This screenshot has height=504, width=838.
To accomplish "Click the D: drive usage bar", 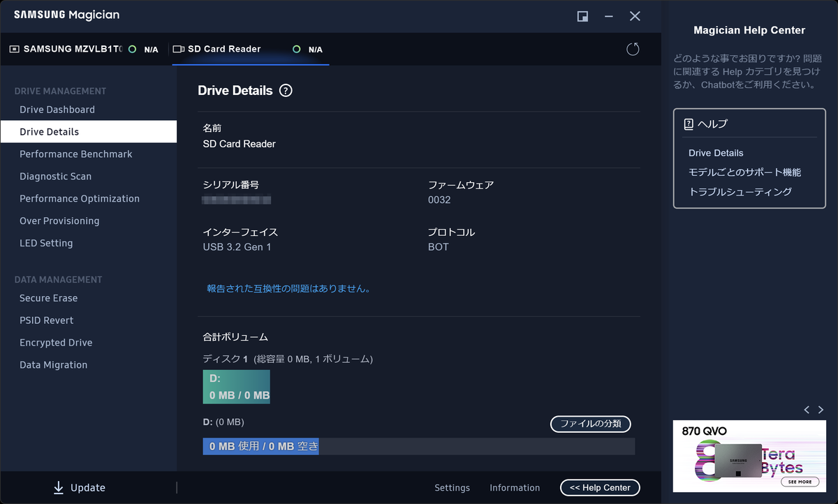I will [x=417, y=446].
